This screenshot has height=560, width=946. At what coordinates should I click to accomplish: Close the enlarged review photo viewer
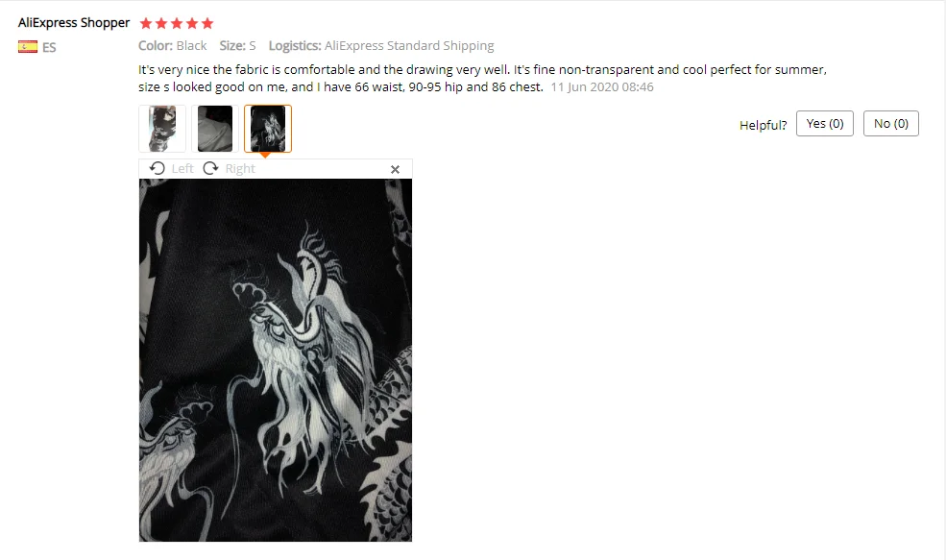pyautogui.click(x=395, y=170)
